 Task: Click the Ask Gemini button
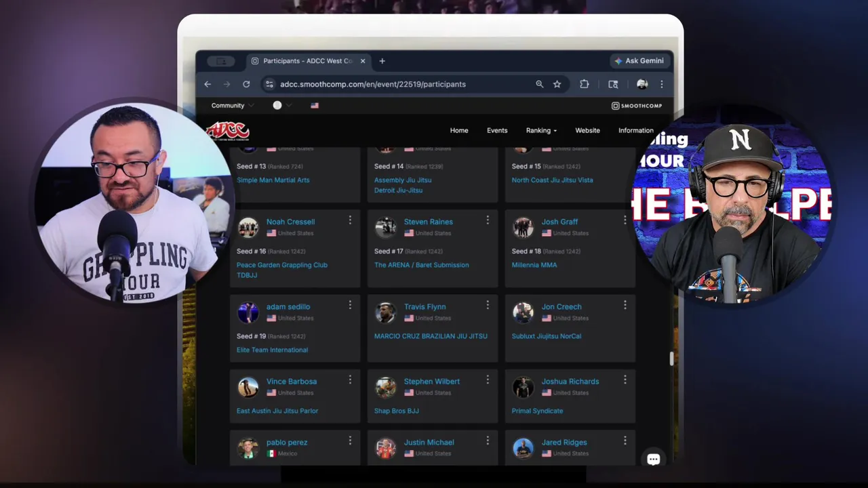point(639,61)
